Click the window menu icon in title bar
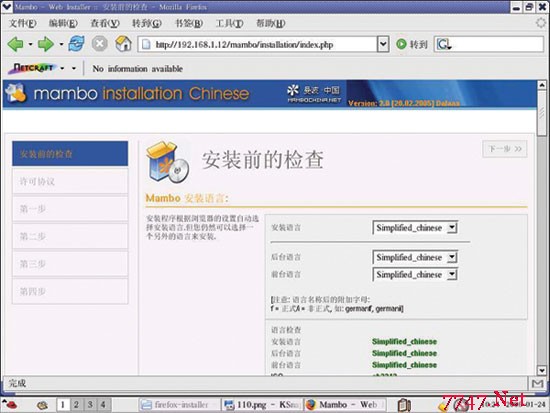Viewport: 550px width, 413px height. coord(7,7)
